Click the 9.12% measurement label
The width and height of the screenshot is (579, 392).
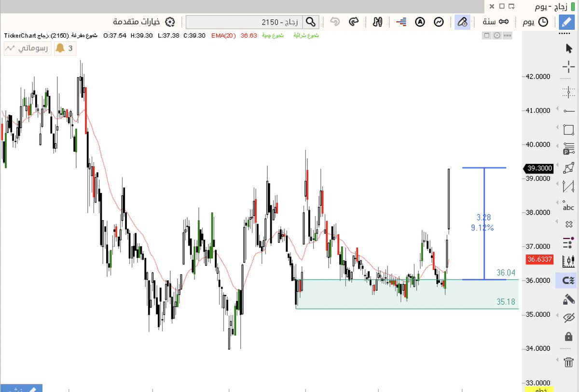482,228
